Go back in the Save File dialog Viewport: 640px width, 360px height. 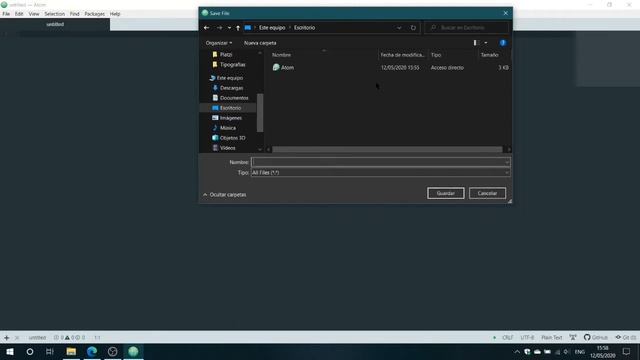pos(207,28)
